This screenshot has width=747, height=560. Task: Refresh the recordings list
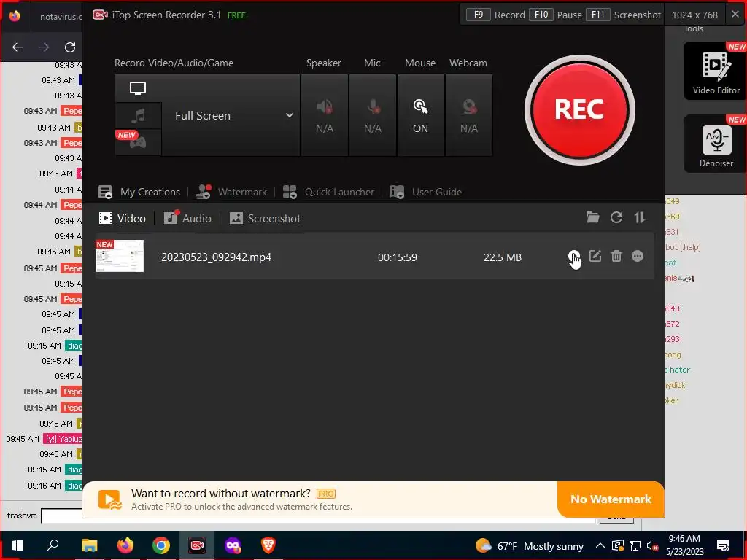616,217
